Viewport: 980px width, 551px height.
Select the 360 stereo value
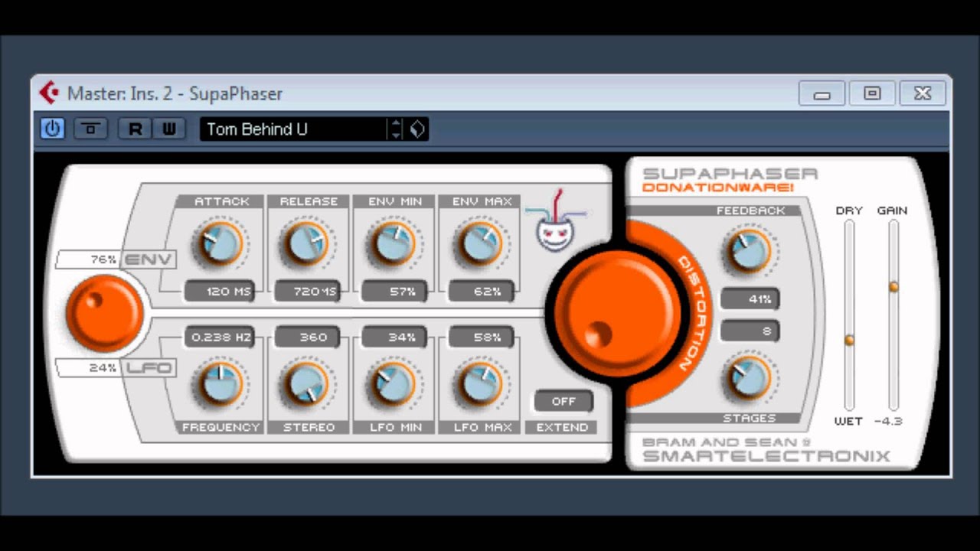coord(306,337)
